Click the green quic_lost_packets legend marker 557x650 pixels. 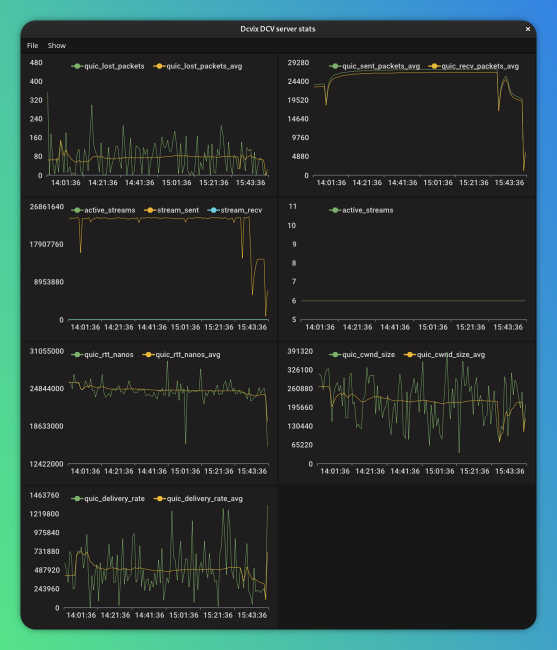[77, 66]
